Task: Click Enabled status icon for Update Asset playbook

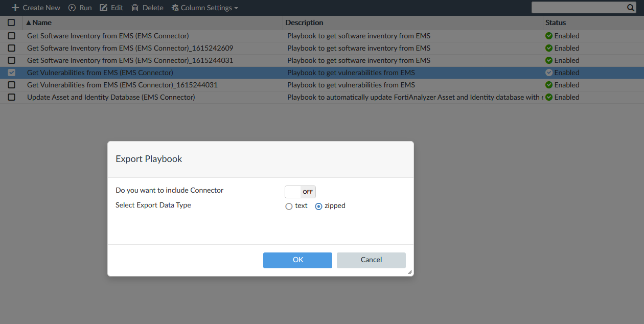Action: pyautogui.click(x=549, y=97)
